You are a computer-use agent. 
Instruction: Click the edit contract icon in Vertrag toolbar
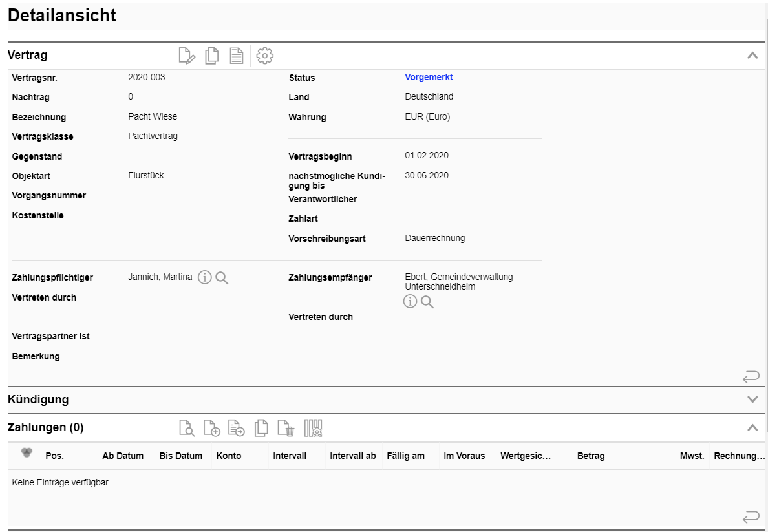[x=186, y=56]
